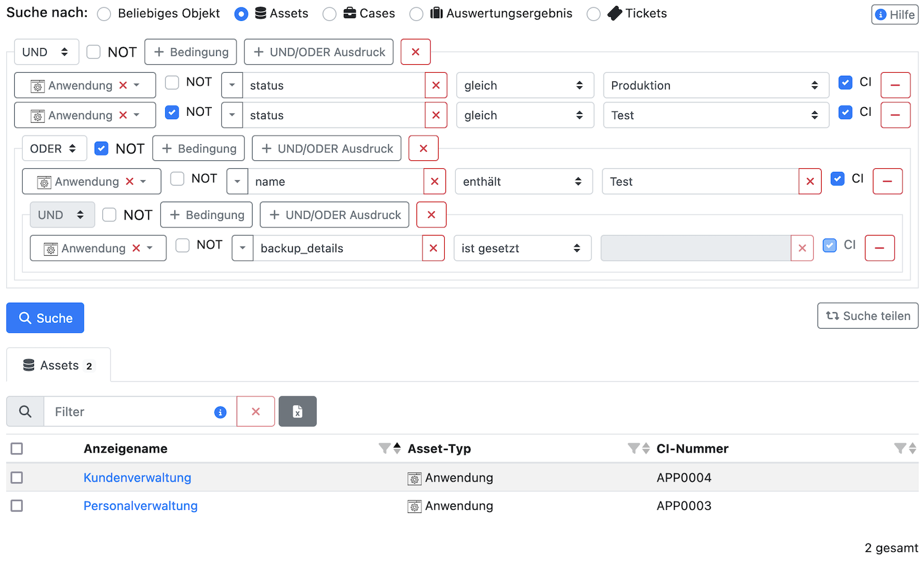Image resolution: width=924 pixels, height=561 pixels.
Task: Open the Test status value dropdown
Action: pos(716,115)
